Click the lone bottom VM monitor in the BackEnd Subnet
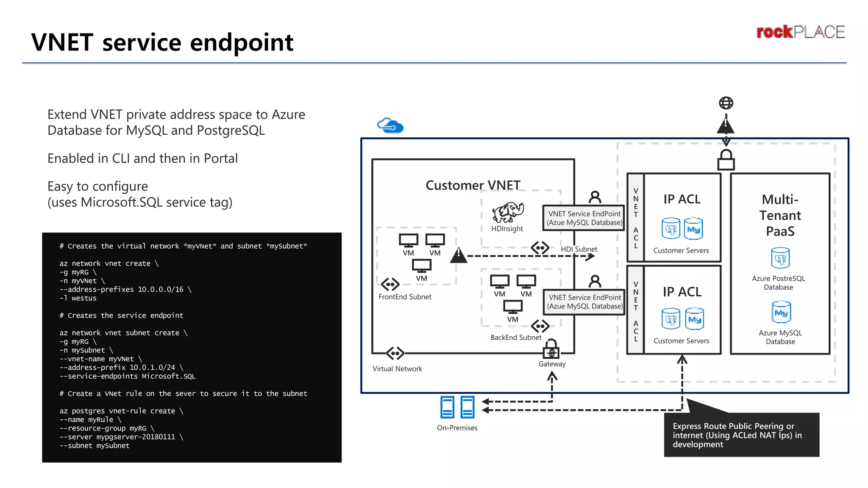Image resolution: width=868 pixels, height=488 pixels. click(513, 306)
